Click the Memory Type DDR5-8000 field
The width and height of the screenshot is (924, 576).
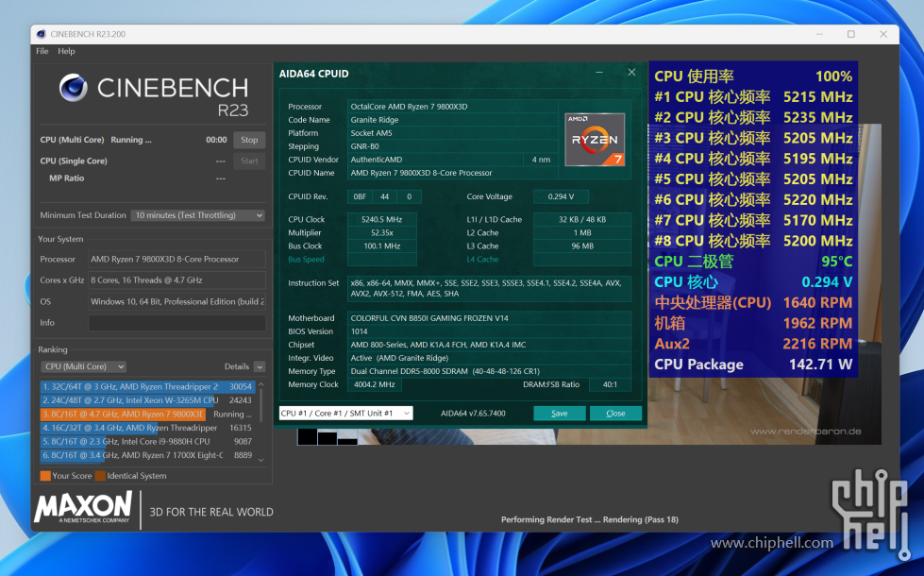489,371
